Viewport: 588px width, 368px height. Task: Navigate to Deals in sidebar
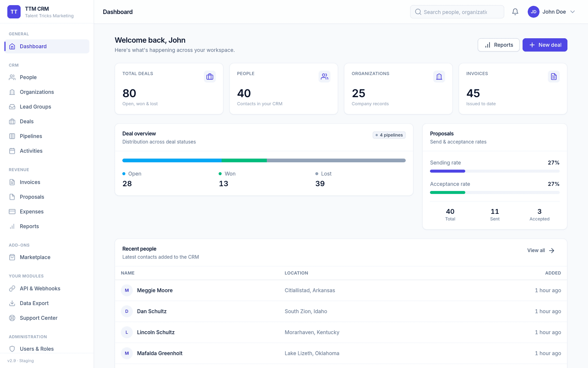[47, 121]
